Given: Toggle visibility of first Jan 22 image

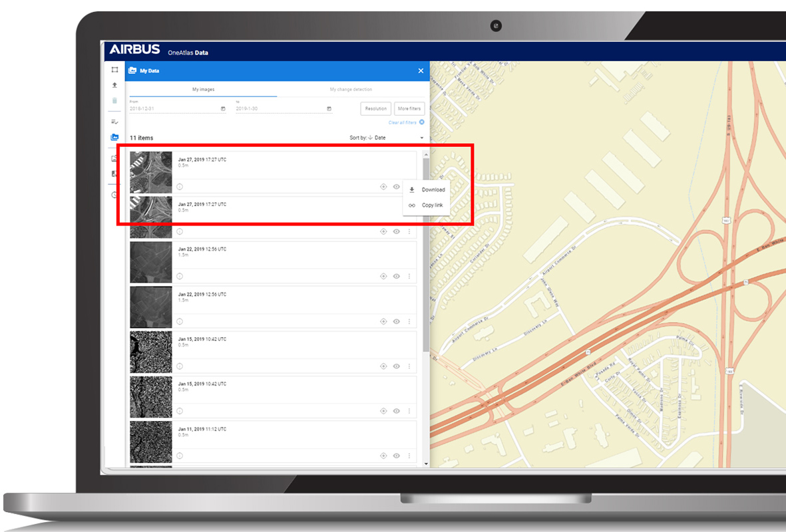Looking at the screenshot, I should pos(397,276).
